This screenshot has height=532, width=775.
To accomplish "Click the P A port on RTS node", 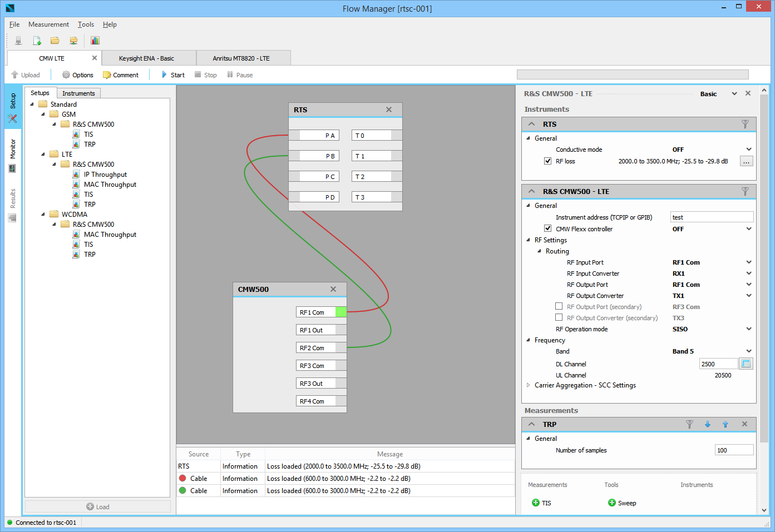I will 314,136.
